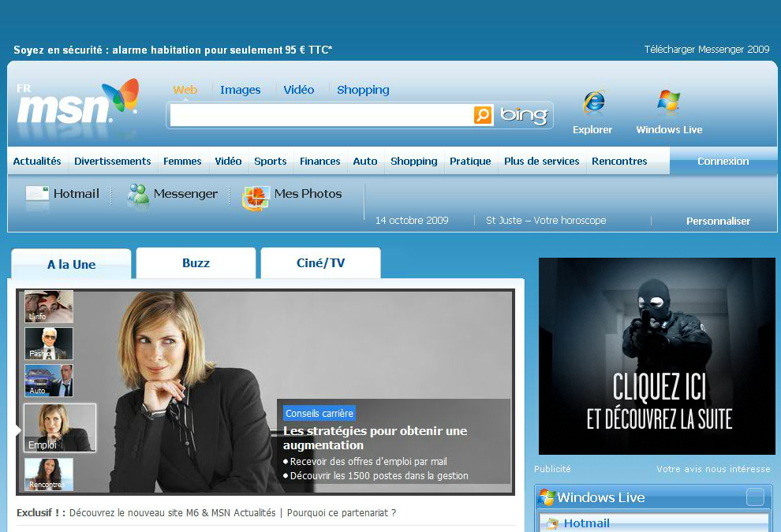Launch Messenger via its buddy icon
Image resolution: width=781 pixels, height=532 pixels.
coord(138,195)
